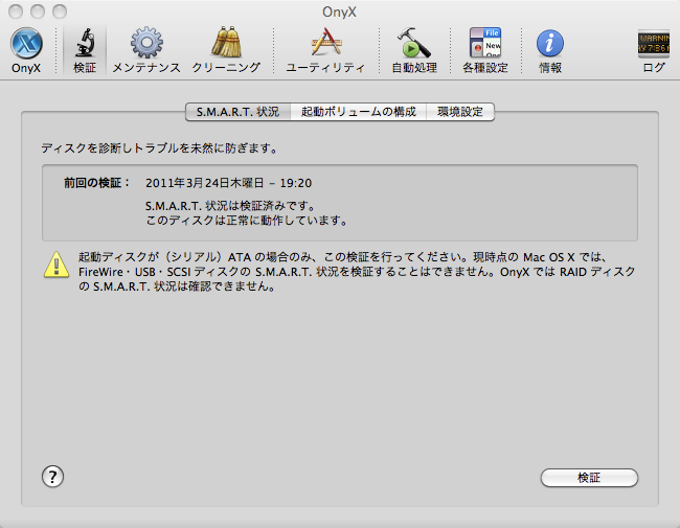
Task: Open the クリーニング broom icon
Action: point(226,50)
